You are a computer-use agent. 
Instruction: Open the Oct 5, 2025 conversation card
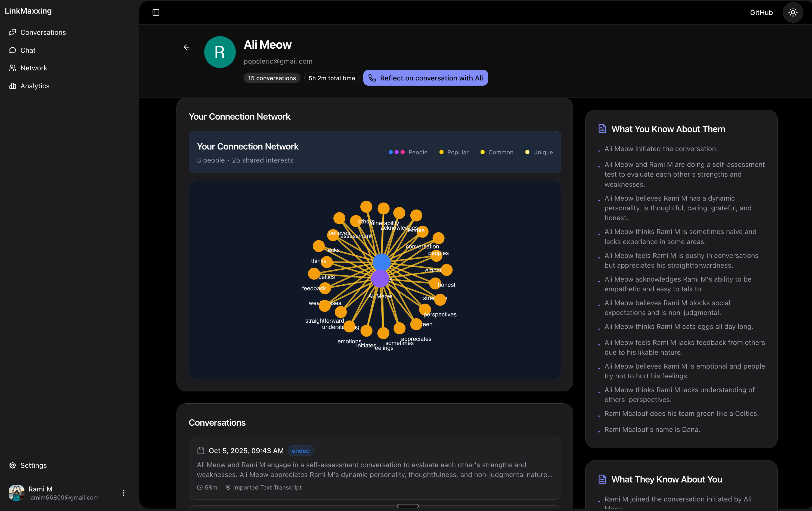(x=375, y=469)
